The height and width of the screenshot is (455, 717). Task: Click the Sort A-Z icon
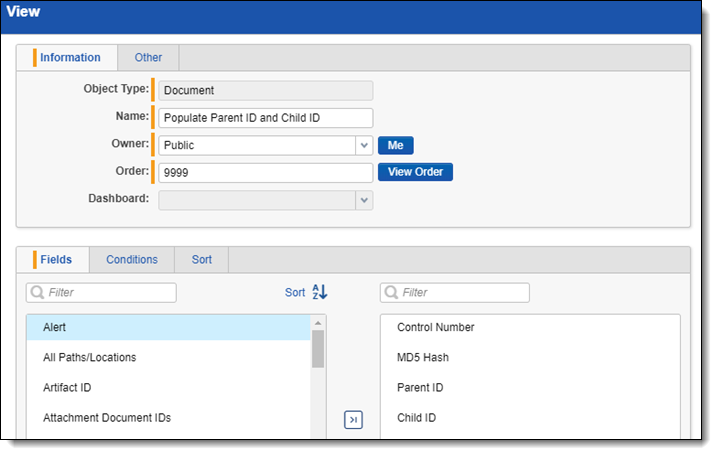click(x=319, y=292)
